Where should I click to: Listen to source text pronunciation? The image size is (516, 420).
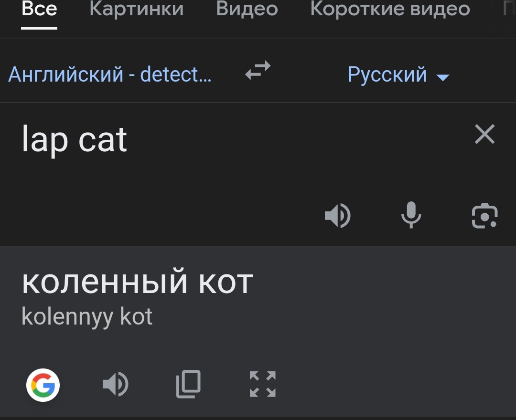[x=338, y=216]
